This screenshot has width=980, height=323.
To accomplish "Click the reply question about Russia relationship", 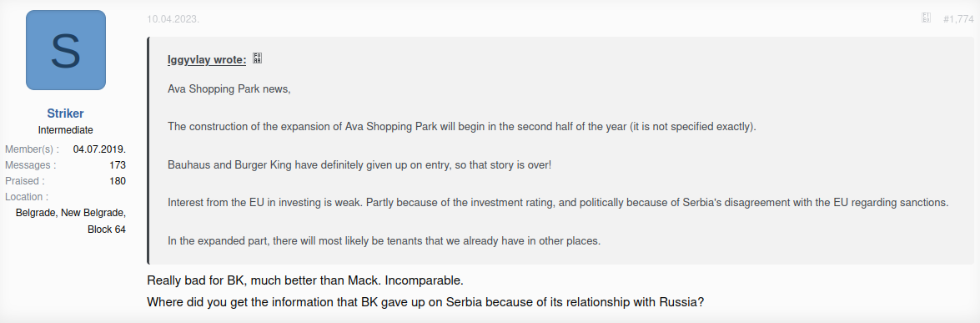I will tap(425, 302).
